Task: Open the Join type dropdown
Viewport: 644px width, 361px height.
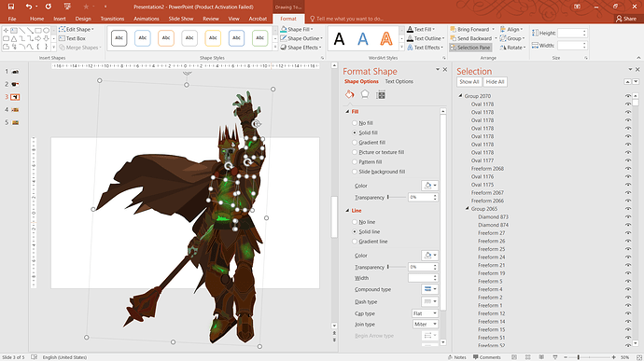Action: pyautogui.click(x=425, y=324)
